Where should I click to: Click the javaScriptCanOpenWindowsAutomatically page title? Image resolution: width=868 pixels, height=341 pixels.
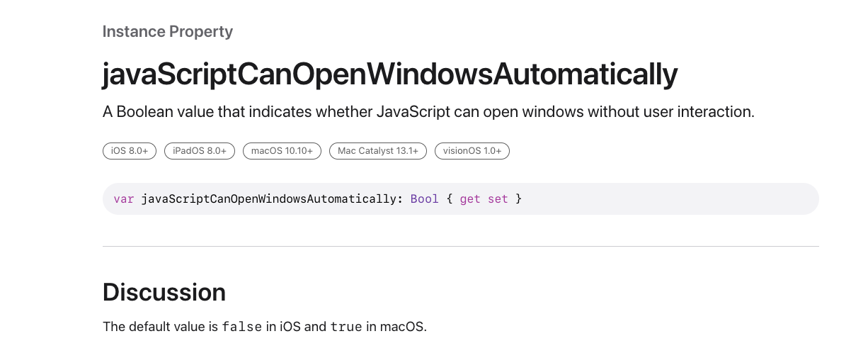[x=390, y=74]
